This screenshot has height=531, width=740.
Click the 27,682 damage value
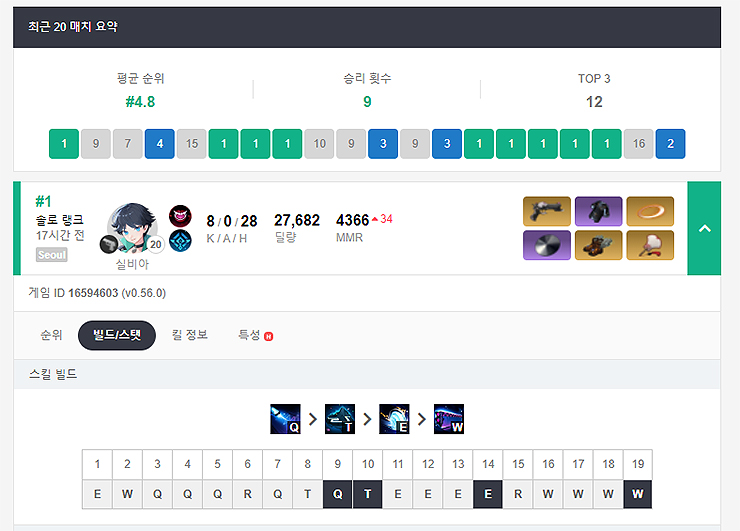[297, 220]
